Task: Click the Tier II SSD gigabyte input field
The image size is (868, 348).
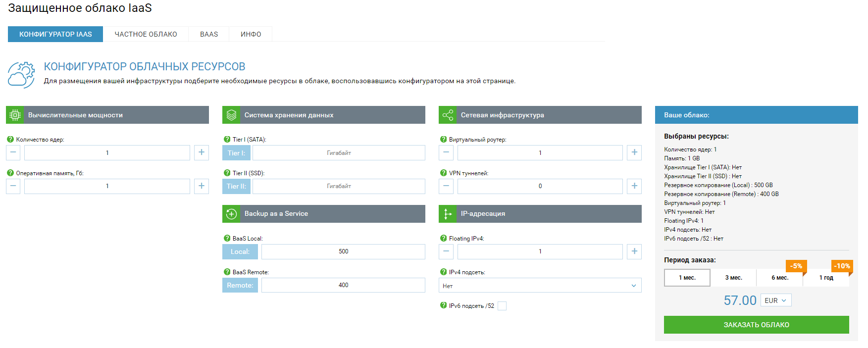Action: [x=339, y=186]
